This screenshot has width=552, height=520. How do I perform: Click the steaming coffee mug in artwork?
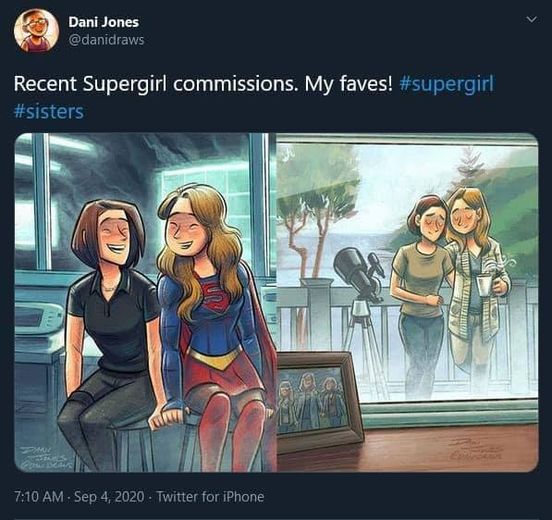(485, 283)
